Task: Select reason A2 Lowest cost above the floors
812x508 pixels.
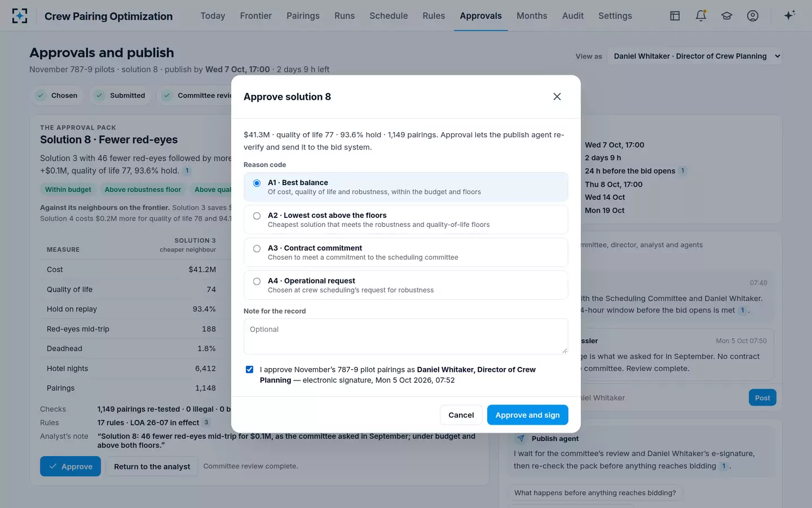Action: (406, 220)
